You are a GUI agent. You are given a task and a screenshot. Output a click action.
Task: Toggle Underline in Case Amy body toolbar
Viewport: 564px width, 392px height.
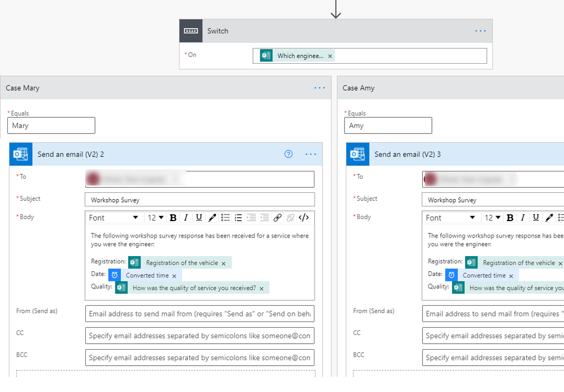tap(536, 218)
